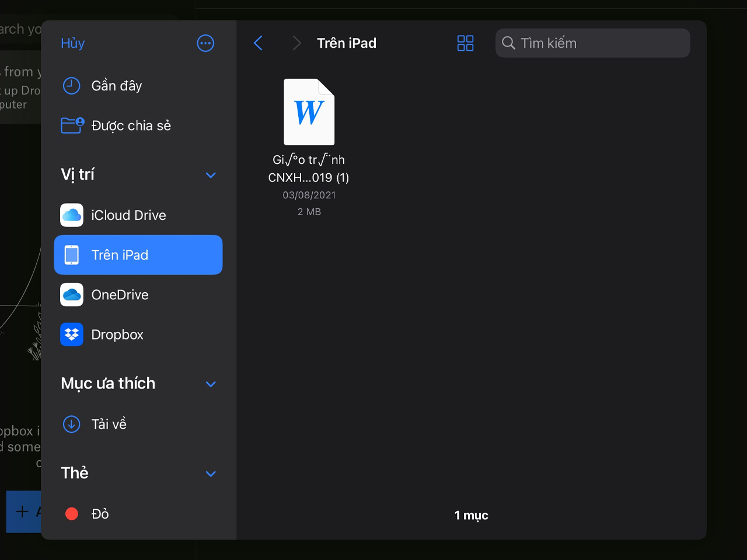Open the Tải về downloads folder

[138, 424]
